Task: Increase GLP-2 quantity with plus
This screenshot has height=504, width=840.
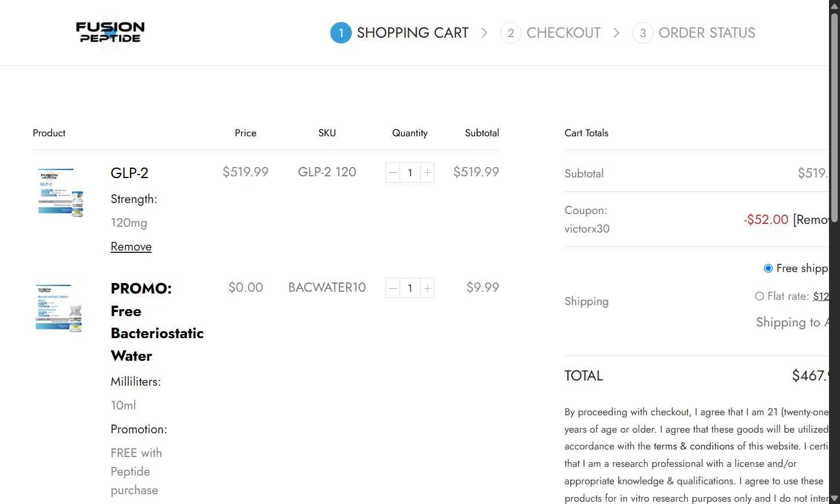Action: (x=427, y=172)
